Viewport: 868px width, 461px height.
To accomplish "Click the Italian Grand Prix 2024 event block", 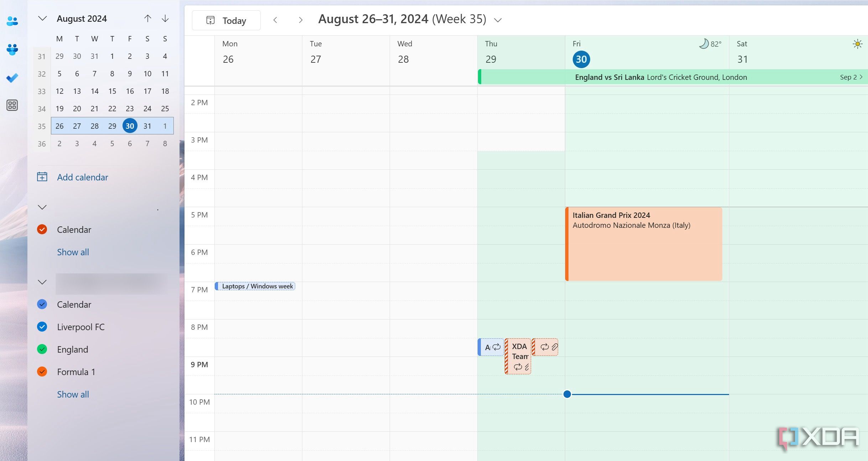I will pos(643,244).
